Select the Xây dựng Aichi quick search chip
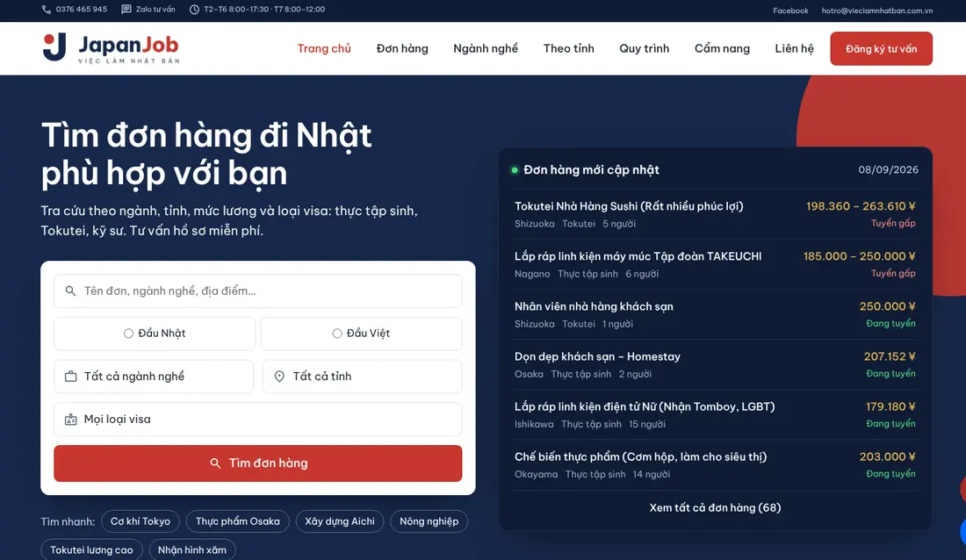Viewport: 966px width, 560px height. point(340,521)
